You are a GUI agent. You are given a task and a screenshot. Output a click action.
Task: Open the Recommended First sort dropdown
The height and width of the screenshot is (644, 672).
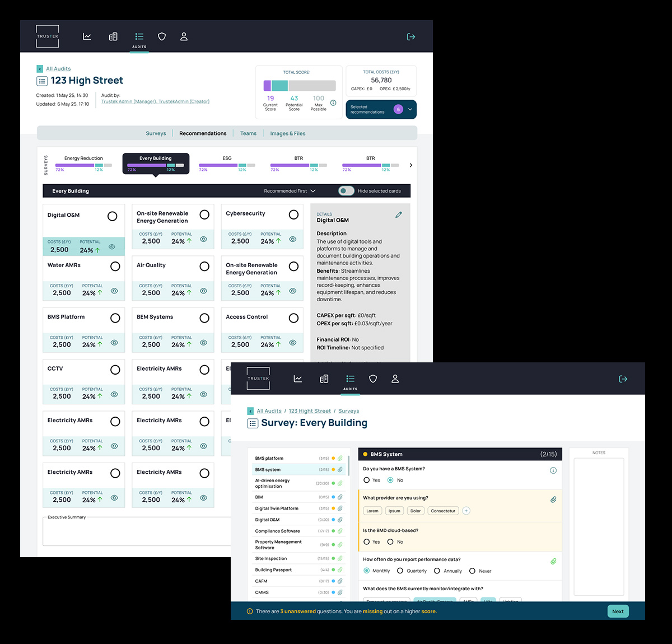290,190
